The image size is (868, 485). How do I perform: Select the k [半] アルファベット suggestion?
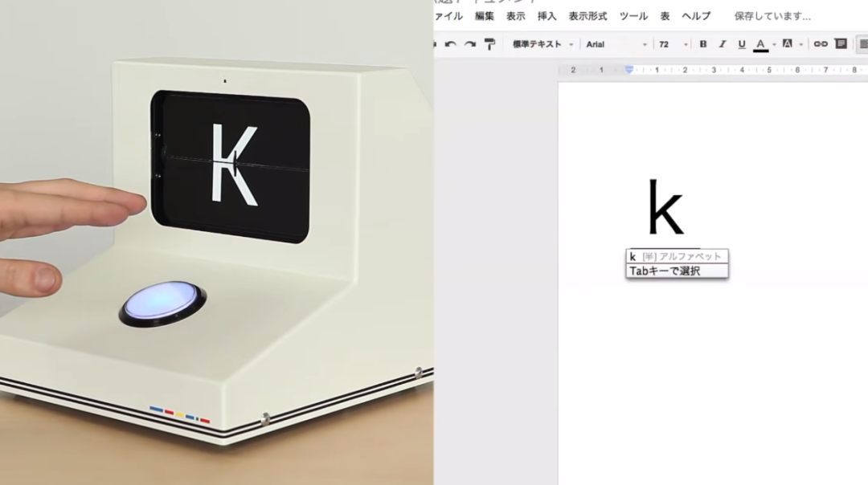(677, 257)
